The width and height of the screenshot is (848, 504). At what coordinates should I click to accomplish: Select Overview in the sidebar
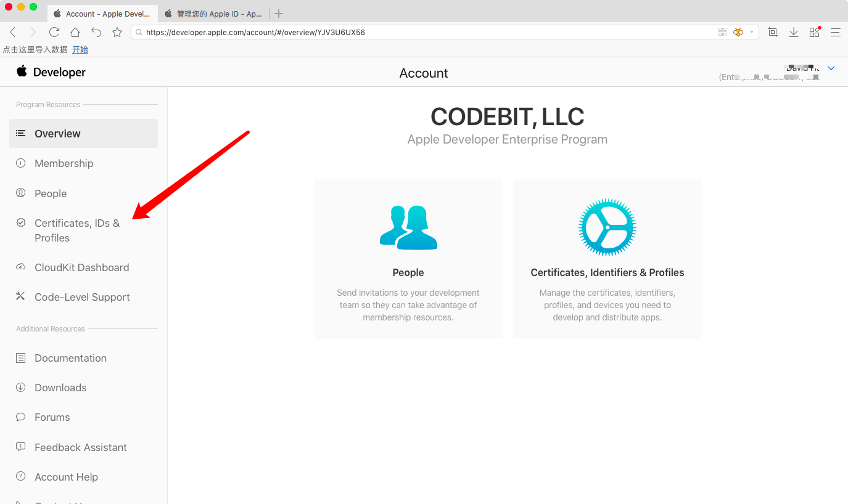83,133
